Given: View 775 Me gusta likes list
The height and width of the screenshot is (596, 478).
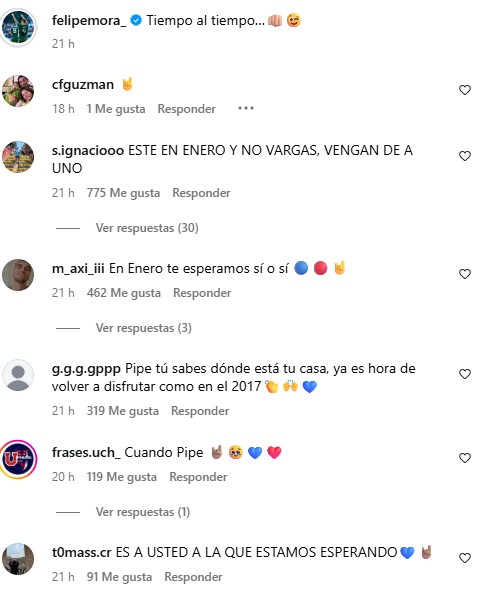Looking at the screenshot, I should [x=123, y=193].
